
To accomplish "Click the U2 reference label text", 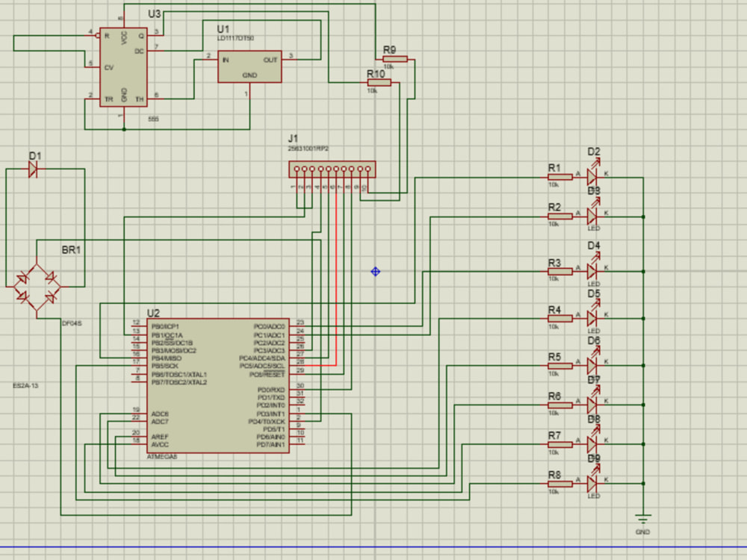I will tap(153, 313).
